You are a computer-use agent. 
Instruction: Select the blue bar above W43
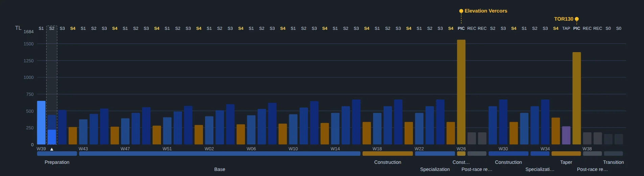(83, 132)
